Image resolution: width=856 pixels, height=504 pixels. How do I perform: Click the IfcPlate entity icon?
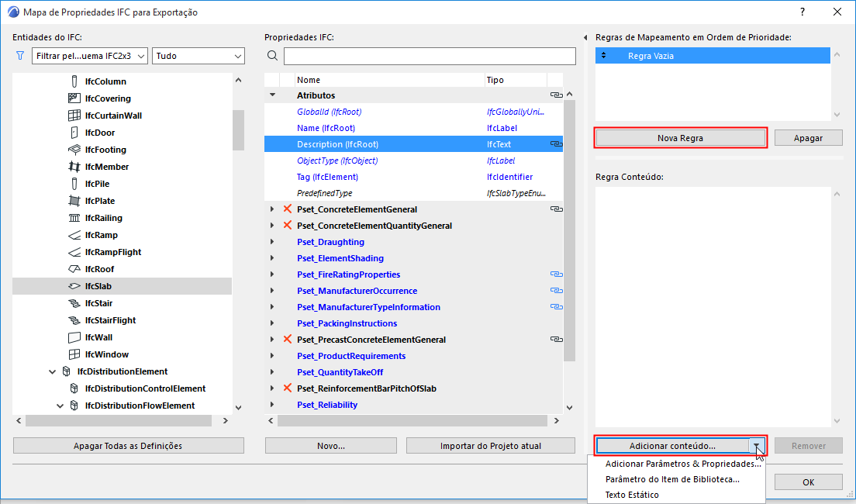click(x=74, y=200)
